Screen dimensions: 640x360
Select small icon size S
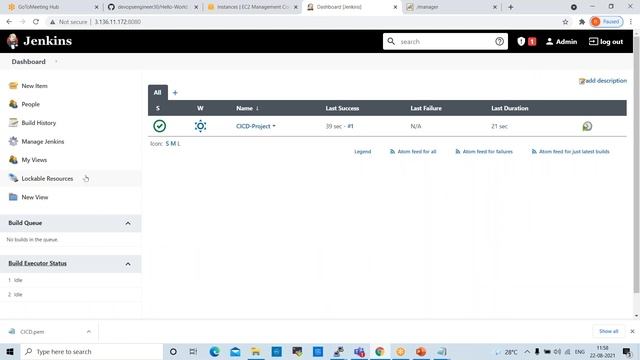point(167,144)
